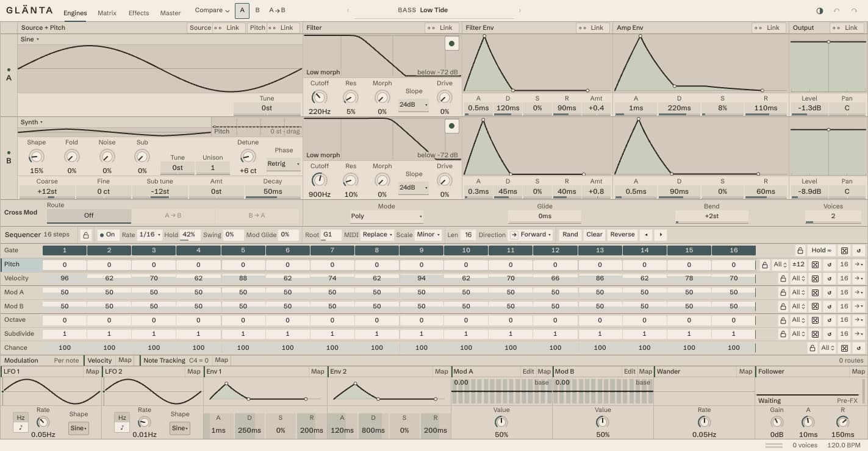The image size is (868, 451).
Task: Click engine B Shape knob
Action: (x=37, y=157)
